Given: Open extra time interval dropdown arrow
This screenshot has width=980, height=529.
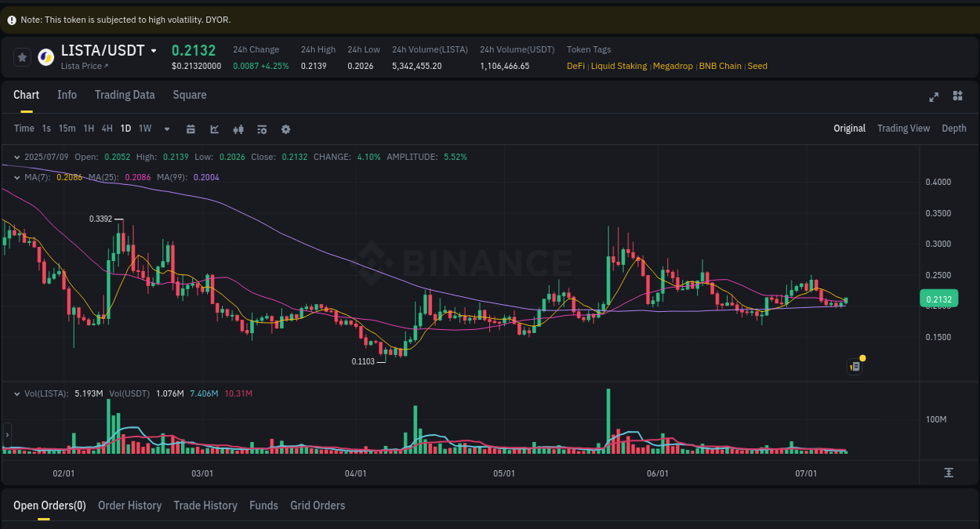Looking at the screenshot, I should coord(166,129).
